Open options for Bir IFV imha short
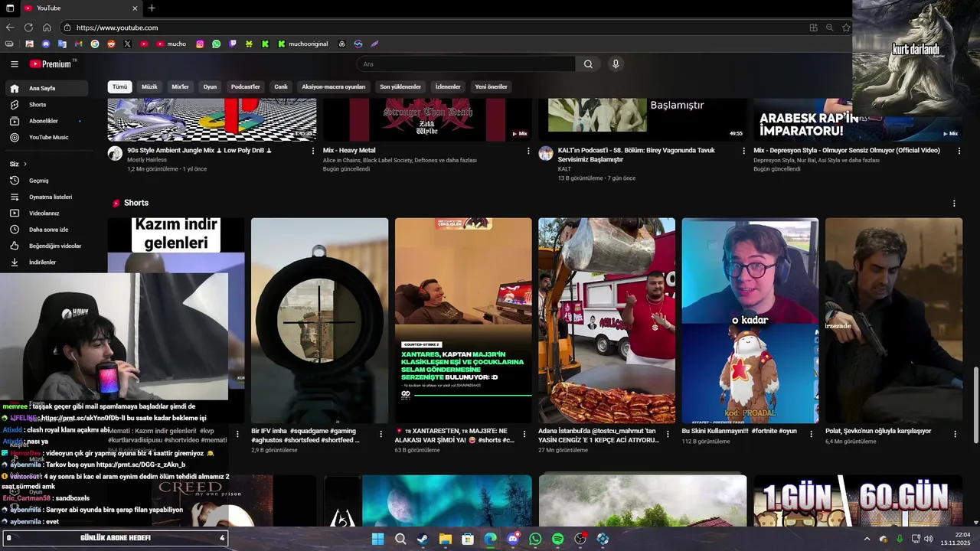The height and width of the screenshot is (551, 980). point(381,434)
